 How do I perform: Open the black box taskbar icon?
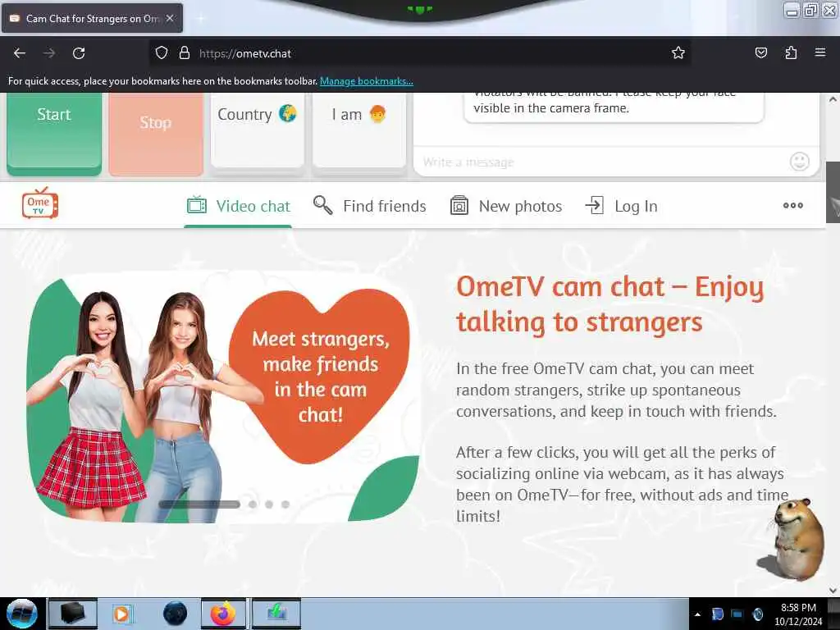(73, 614)
